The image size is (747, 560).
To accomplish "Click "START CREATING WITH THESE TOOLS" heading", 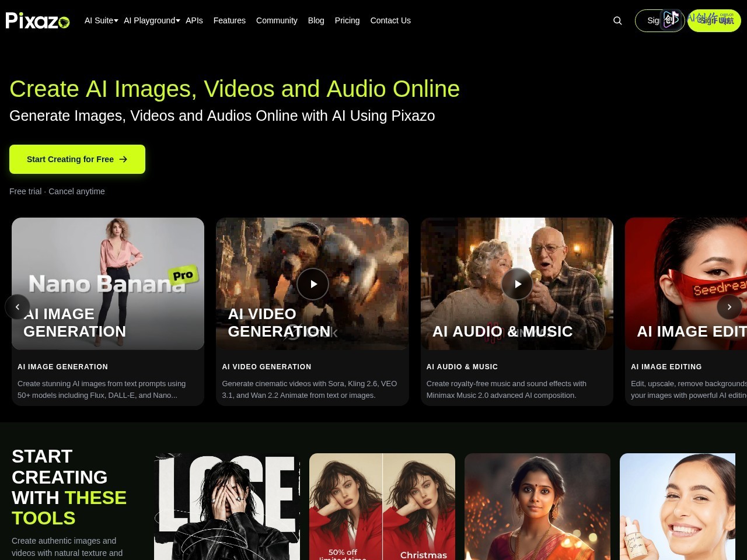I will (x=69, y=487).
